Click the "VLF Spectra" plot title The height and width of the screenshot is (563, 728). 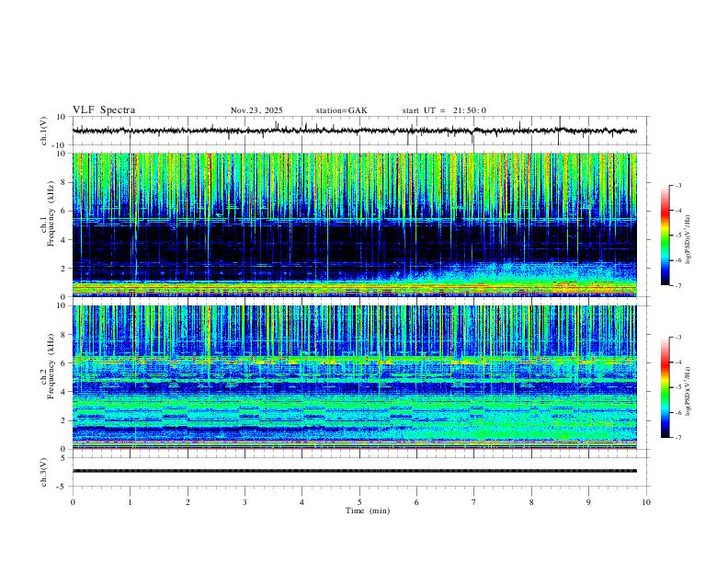104,110
